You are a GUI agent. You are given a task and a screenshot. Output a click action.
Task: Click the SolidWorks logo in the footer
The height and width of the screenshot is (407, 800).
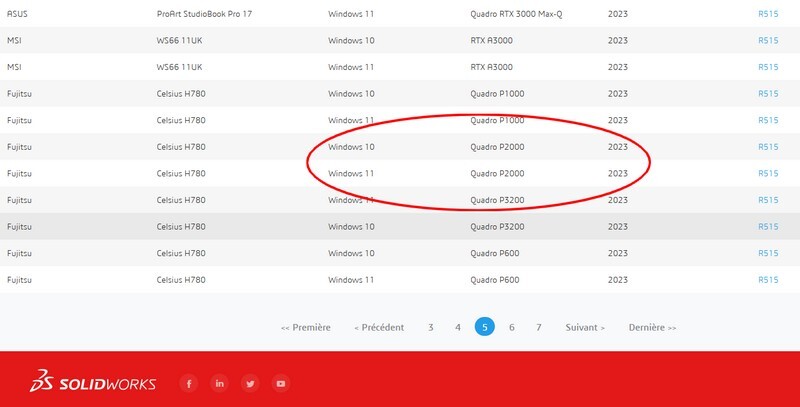93,380
